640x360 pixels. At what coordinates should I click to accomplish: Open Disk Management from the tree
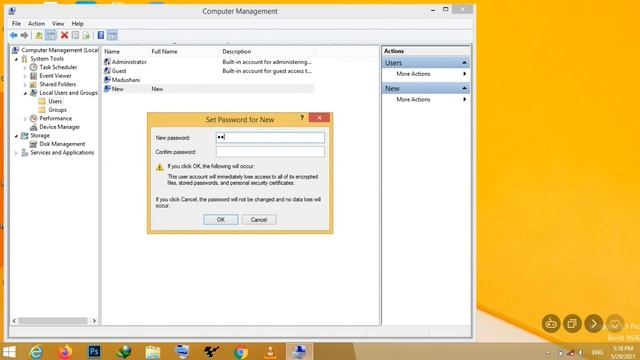(x=62, y=144)
